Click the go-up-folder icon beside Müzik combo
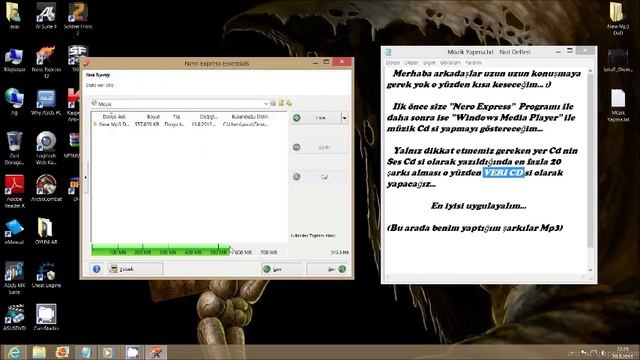The height and width of the screenshot is (360, 640). coord(273,103)
